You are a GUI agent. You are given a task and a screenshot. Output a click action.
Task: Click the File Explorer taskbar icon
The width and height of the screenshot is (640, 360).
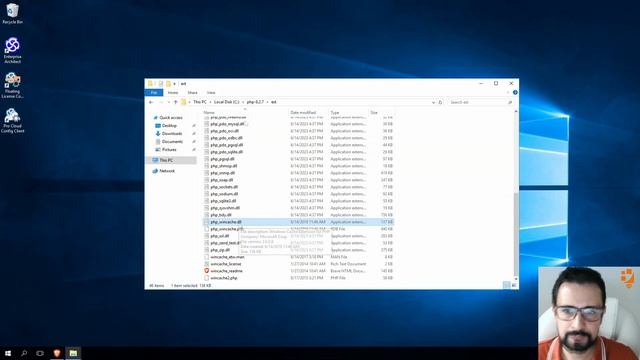click(x=73, y=353)
